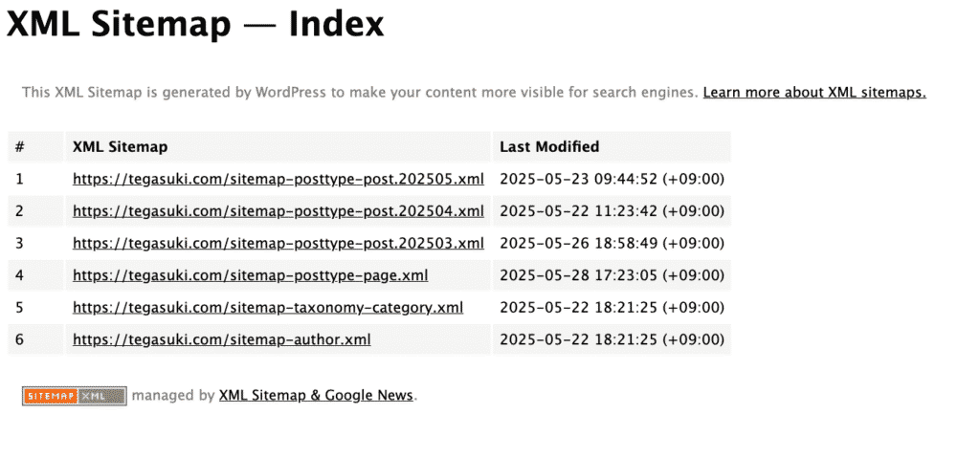Image resolution: width=980 pixels, height=457 pixels.
Task: Click row number 6 cell
Action: (35, 340)
